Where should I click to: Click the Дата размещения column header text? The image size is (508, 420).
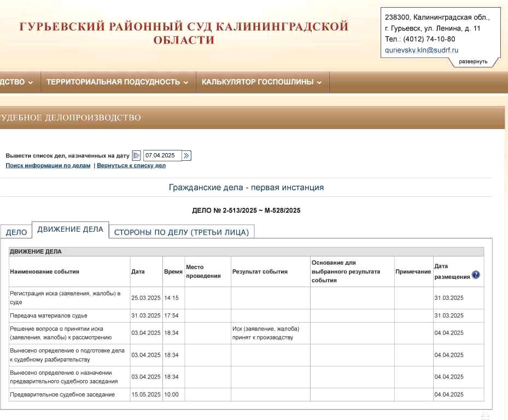pos(452,272)
